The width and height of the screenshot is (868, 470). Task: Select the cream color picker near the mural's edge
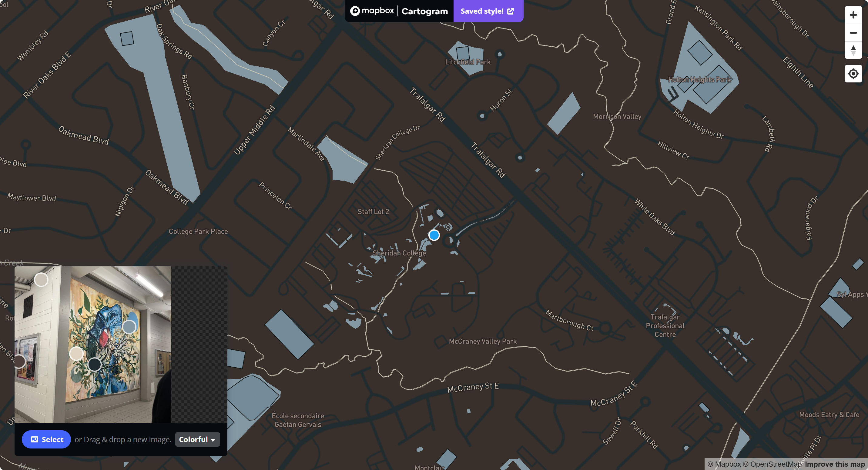pyautogui.click(x=76, y=354)
